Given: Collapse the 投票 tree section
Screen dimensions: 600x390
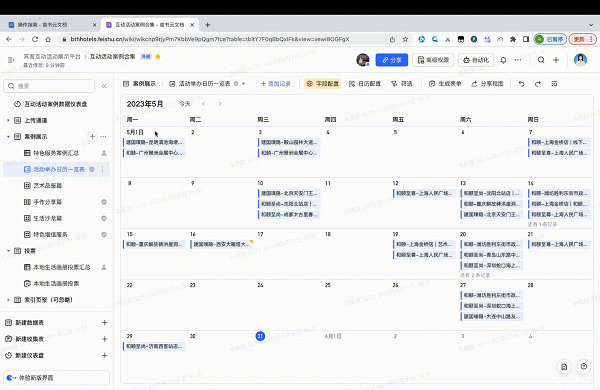Looking at the screenshot, I should (8, 251).
